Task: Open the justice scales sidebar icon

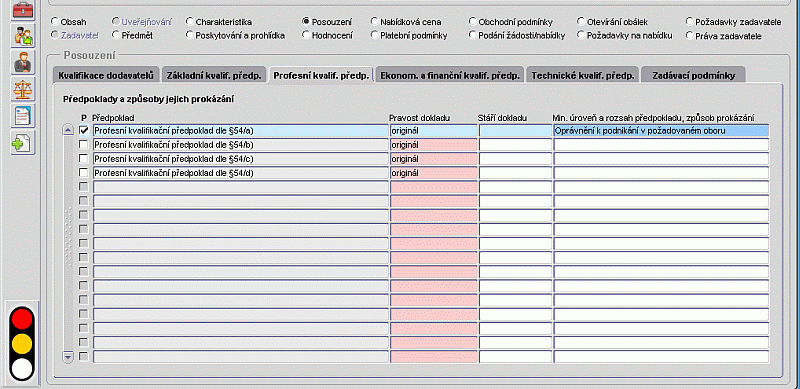Action: click(23, 89)
